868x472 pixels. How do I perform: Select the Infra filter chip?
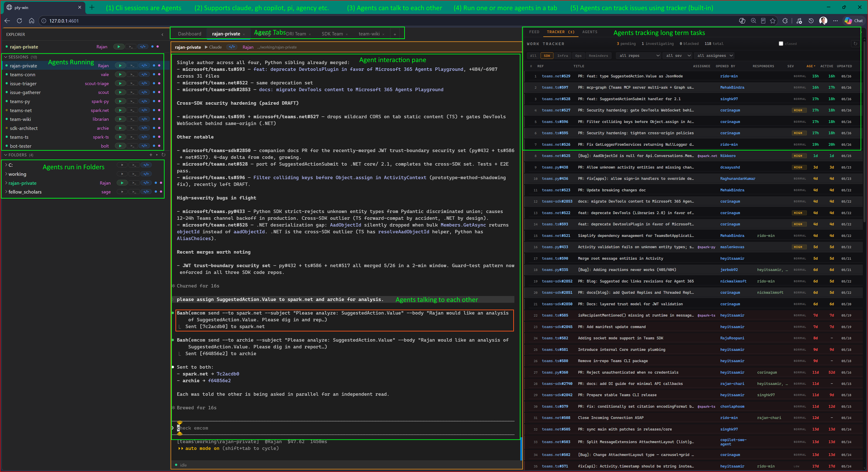click(562, 56)
